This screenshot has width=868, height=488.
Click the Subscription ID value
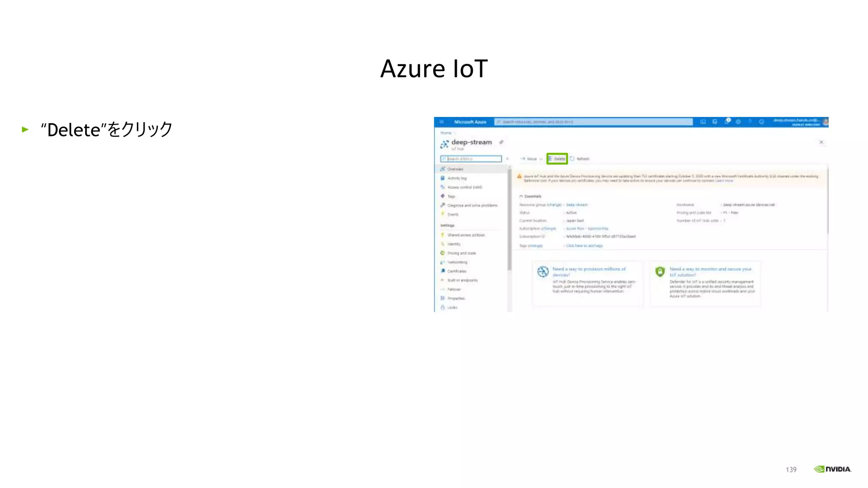click(601, 237)
